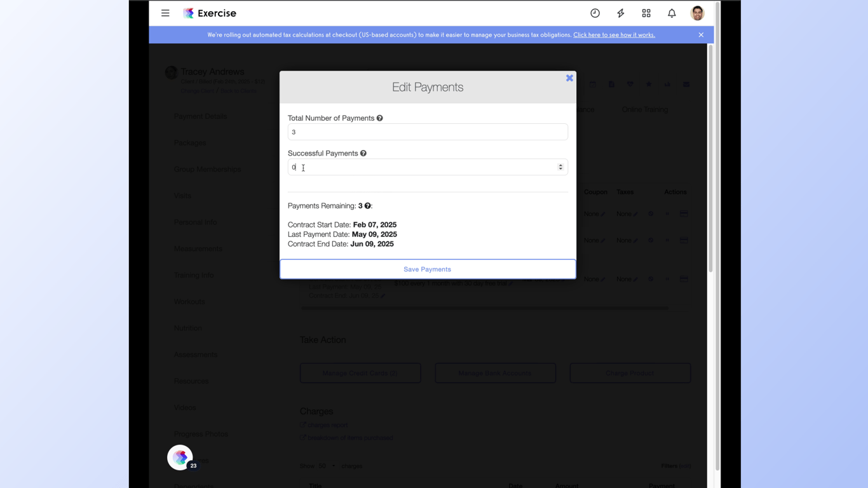Focus the Successful Payments field

click(428, 167)
